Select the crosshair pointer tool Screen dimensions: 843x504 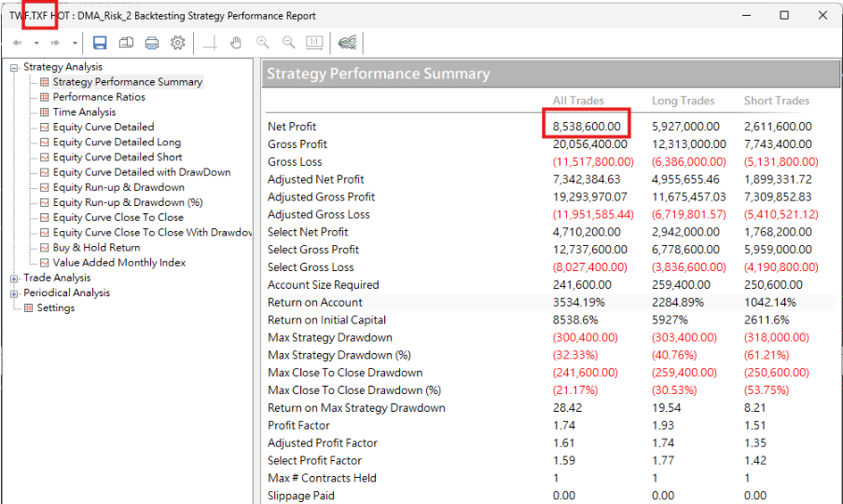[210, 43]
